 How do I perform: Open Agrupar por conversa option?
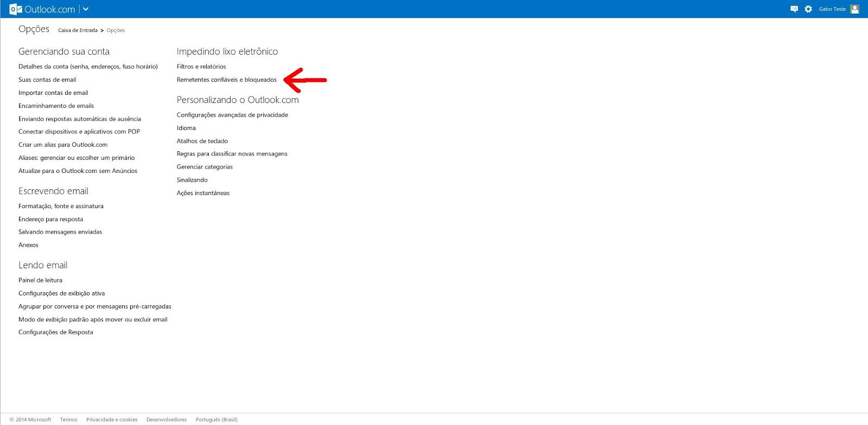coord(95,306)
